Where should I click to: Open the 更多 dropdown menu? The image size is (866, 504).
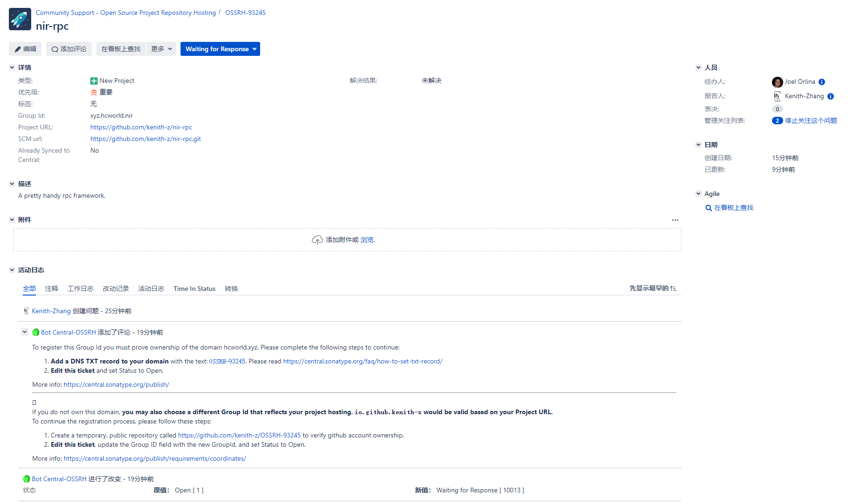click(x=161, y=49)
